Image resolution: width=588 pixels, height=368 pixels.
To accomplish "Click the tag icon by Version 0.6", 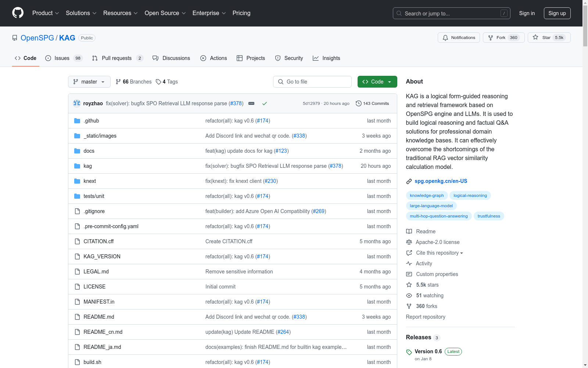I will [409, 352].
